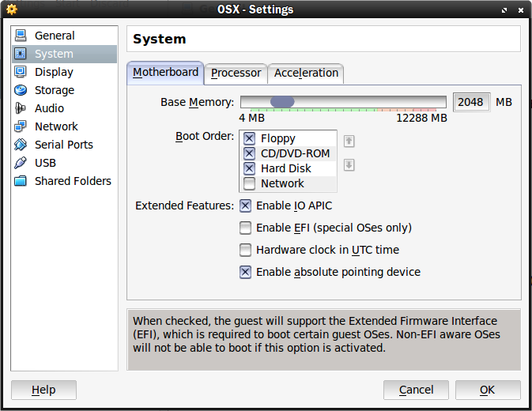Viewport: 532px width, 411px height.
Task: Confirm settings with the OK button
Action: click(488, 390)
